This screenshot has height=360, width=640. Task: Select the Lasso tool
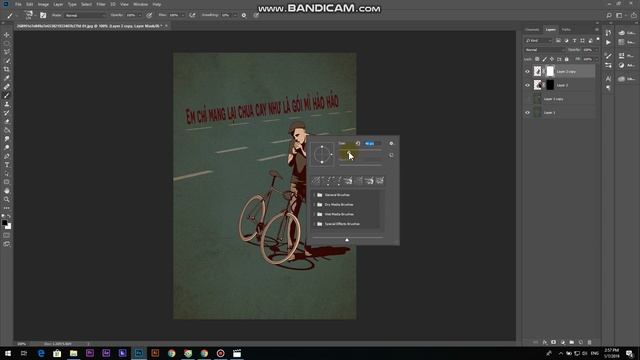tap(7, 52)
